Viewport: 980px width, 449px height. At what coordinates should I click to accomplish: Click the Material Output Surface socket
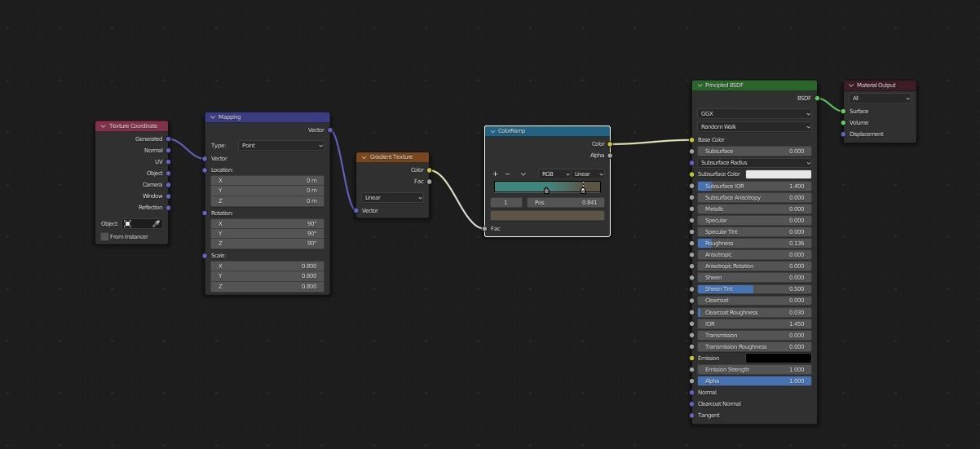tap(843, 111)
